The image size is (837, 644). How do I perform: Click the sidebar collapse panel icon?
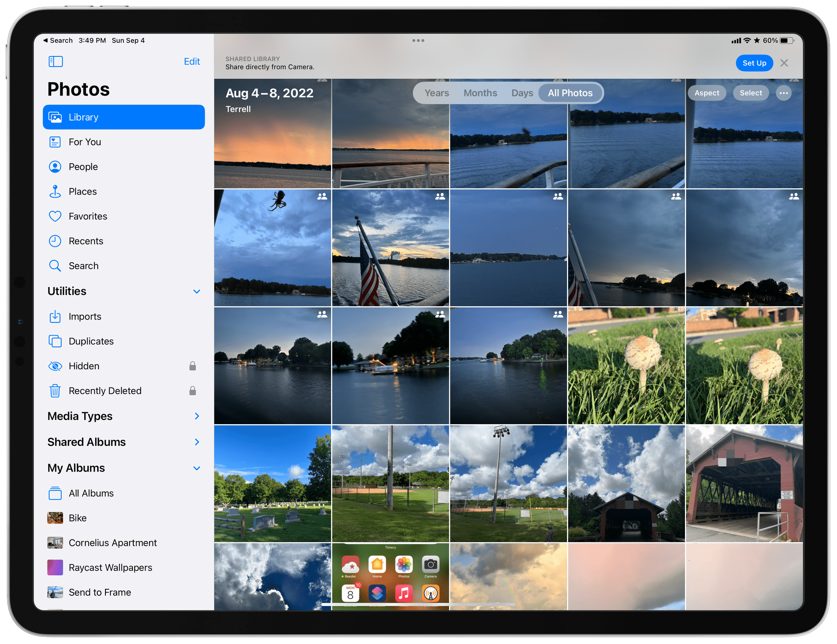coord(56,61)
